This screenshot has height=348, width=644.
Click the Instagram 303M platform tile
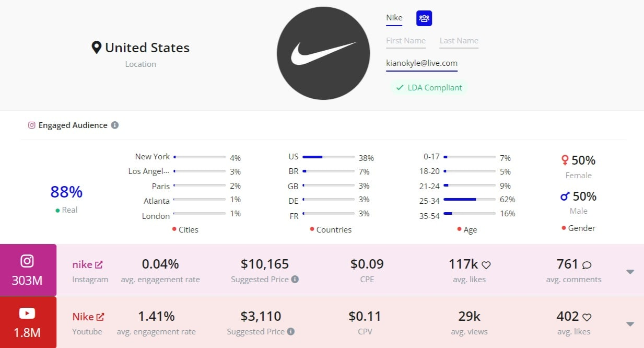[28, 270]
